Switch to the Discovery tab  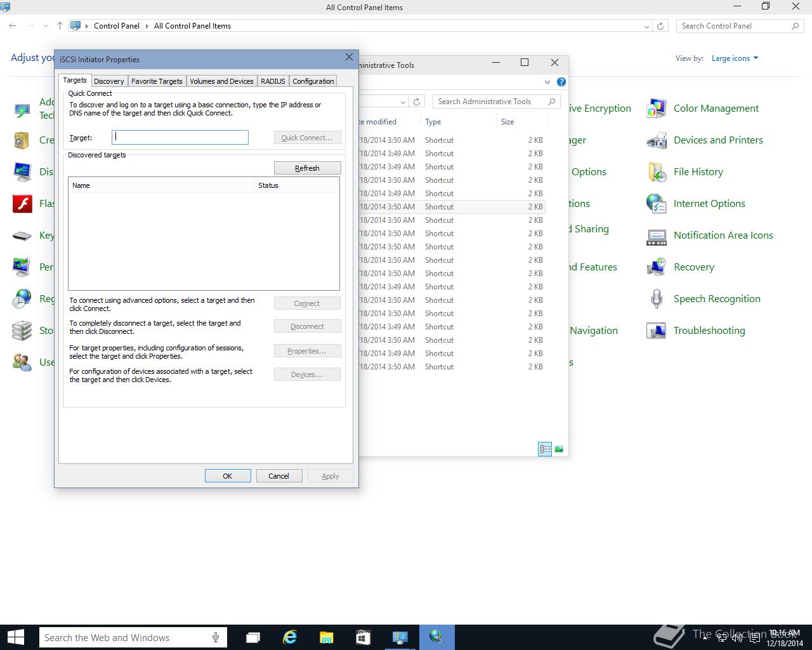point(108,81)
